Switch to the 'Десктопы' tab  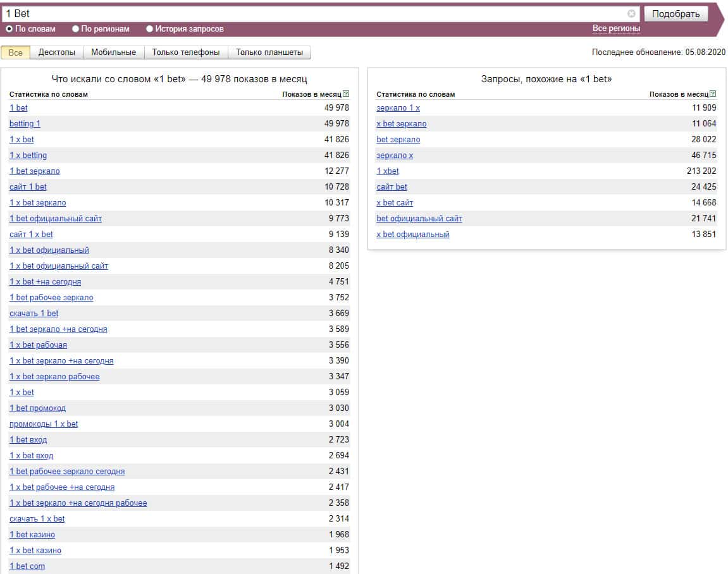pos(56,52)
